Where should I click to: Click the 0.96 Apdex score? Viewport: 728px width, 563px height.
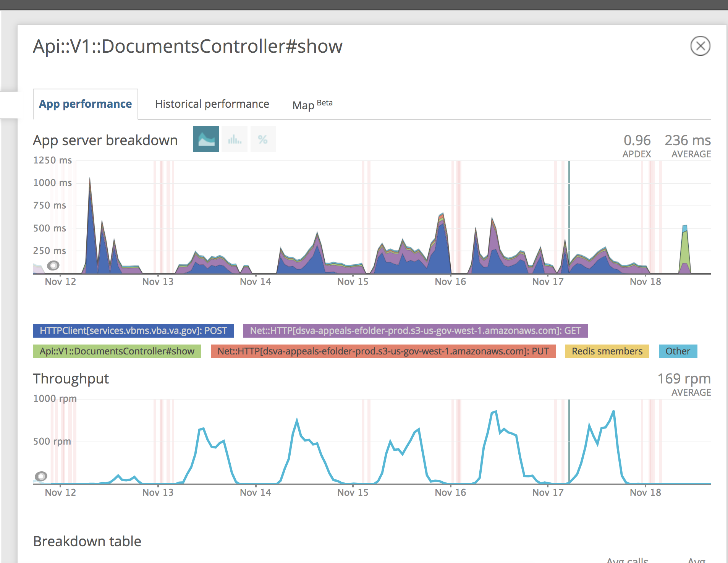637,140
